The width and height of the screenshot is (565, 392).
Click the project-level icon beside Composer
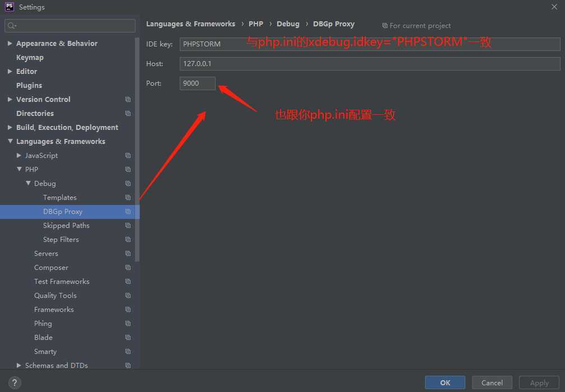coord(128,268)
